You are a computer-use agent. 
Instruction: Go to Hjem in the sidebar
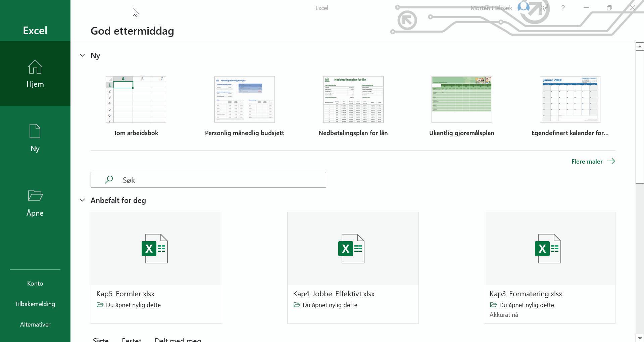click(35, 74)
